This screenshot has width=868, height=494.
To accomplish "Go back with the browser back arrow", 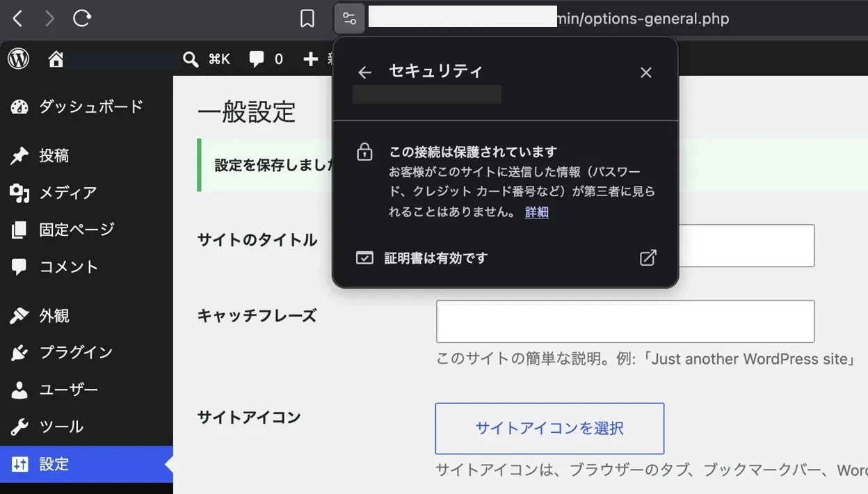I will coord(18,19).
